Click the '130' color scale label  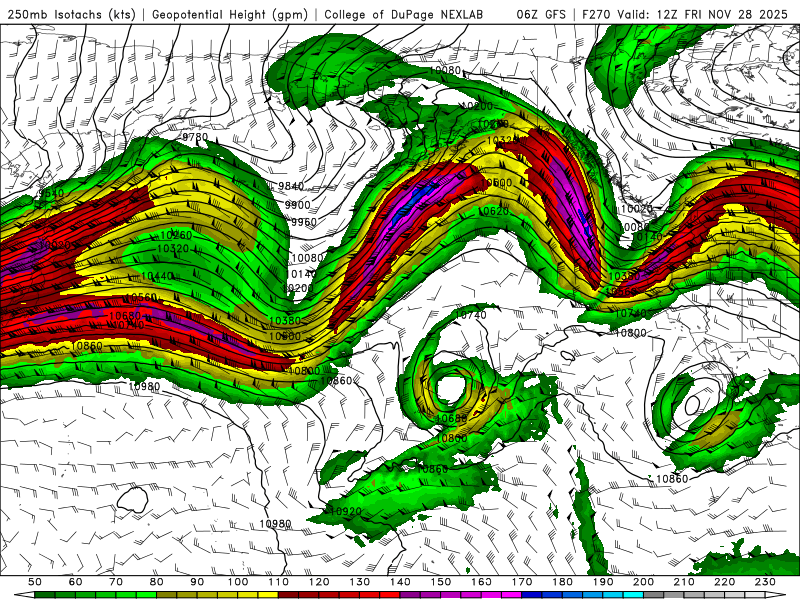click(x=360, y=582)
